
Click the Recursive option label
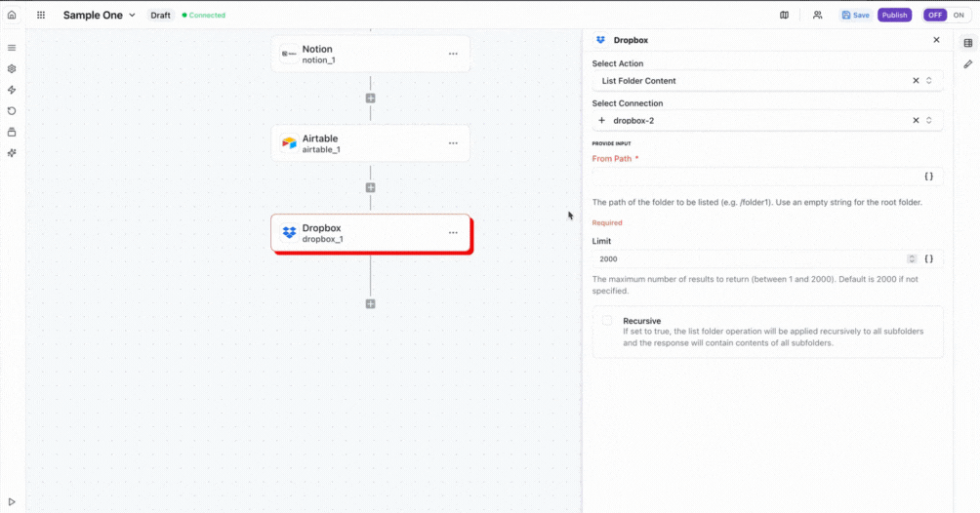click(x=642, y=321)
